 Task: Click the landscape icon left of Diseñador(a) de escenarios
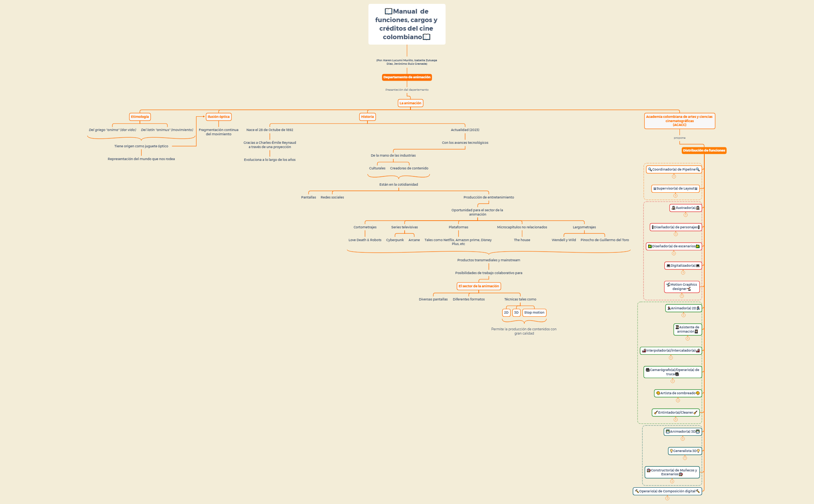click(650, 246)
